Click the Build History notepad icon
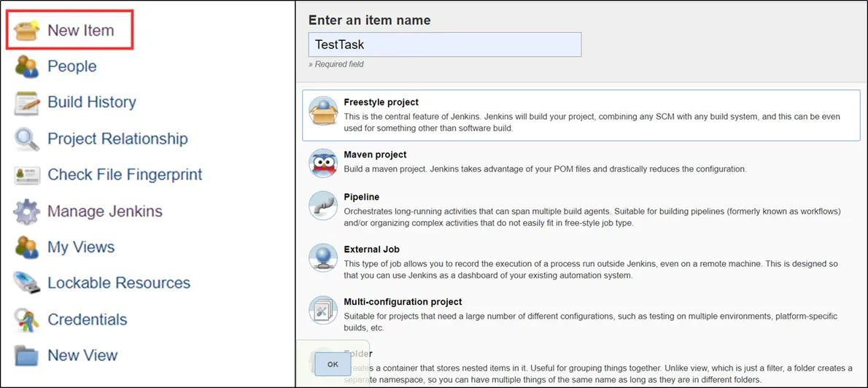 click(26, 102)
